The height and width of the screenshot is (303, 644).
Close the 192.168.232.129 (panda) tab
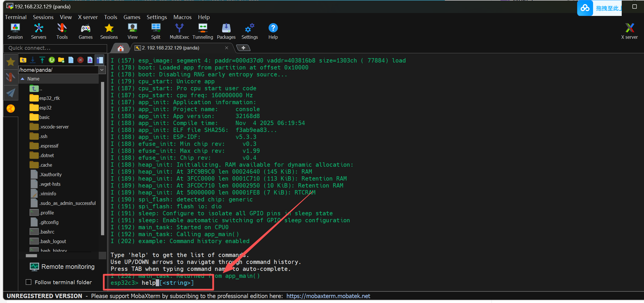pyautogui.click(x=227, y=48)
